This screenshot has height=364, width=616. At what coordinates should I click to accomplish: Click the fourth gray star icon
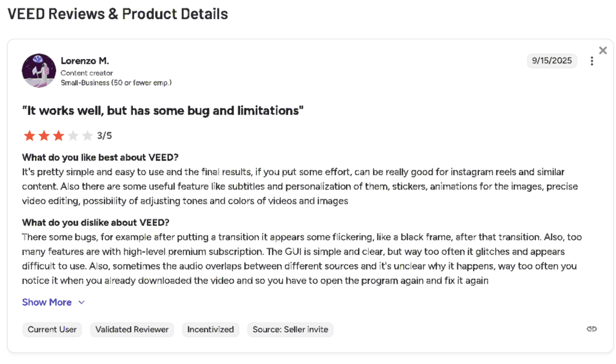pyautogui.click(x=72, y=135)
